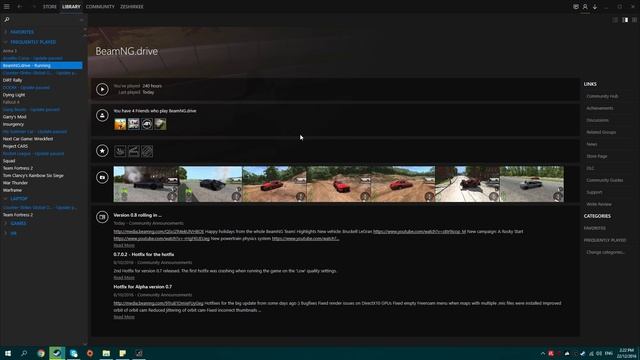The height and width of the screenshot is (360, 640).
Task: Open the notifications inbox icon in header
Action: [x=576, y=7]
